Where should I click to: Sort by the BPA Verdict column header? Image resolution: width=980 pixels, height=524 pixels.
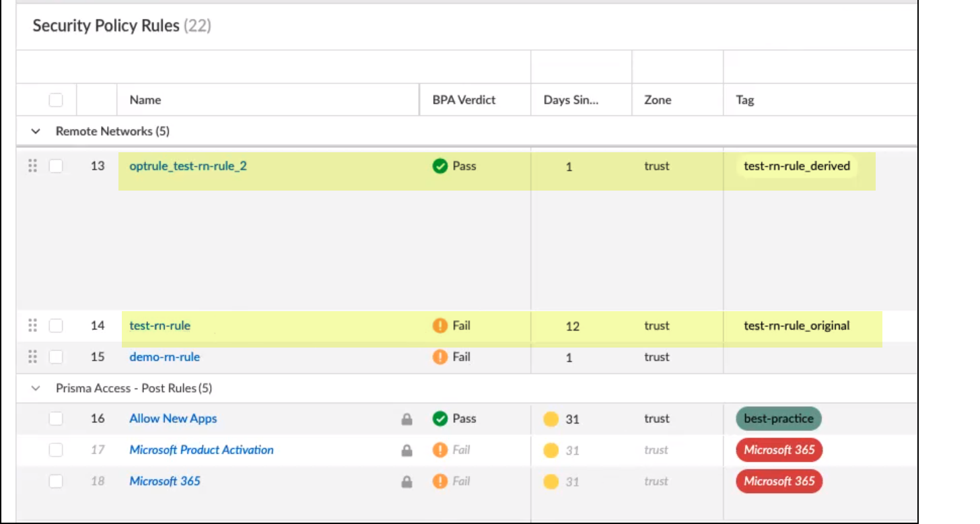point(464,100)
